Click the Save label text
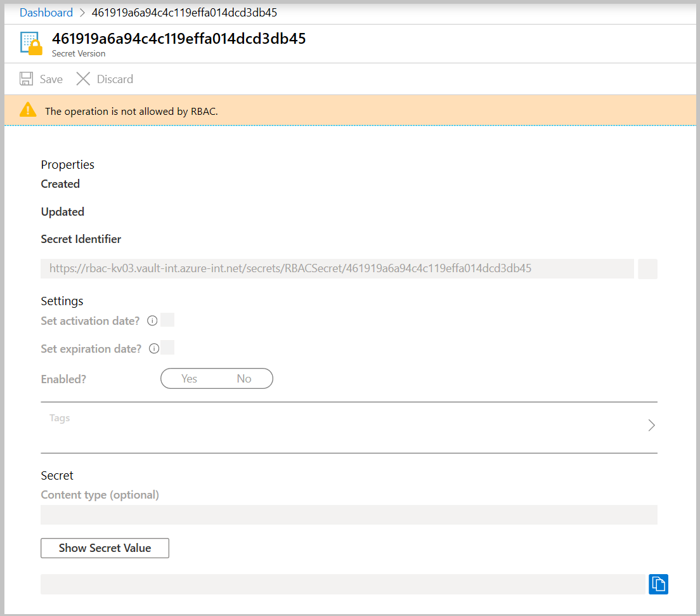This screenshot has height=616, width=700. click(x=51, y=79)
